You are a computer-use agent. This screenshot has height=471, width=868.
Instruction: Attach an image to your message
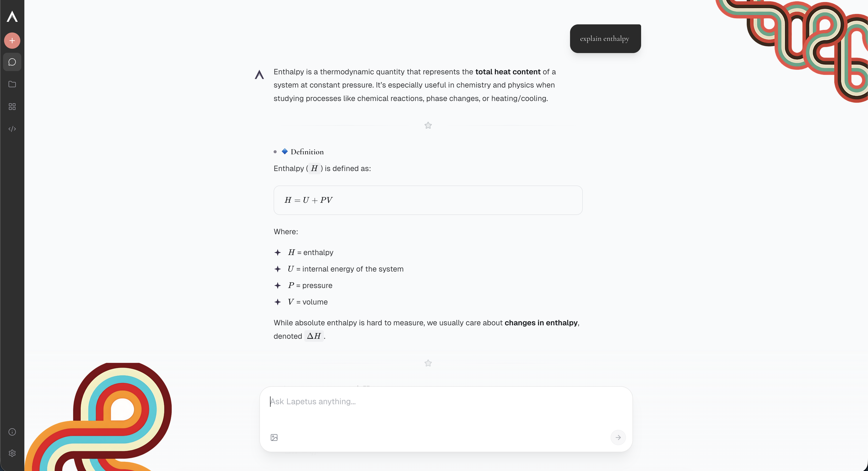(x=274, y=437)
